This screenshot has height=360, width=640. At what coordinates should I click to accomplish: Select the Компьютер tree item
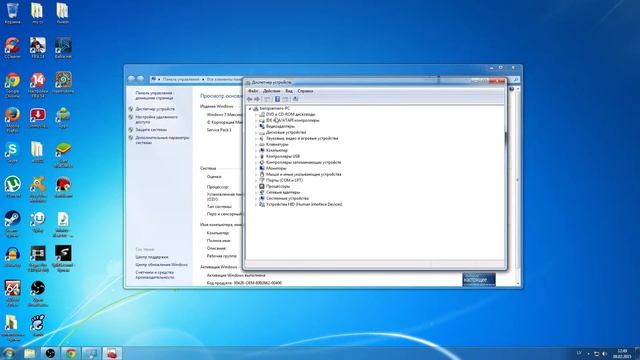point(277,151)
